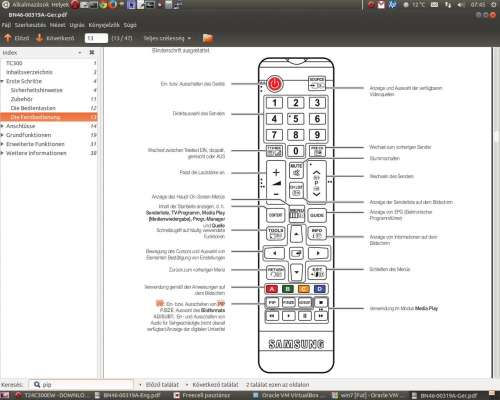This screenshot has width=500, height=400.
Task: Open the Szerkesztés menu
Action: point(30,25)
